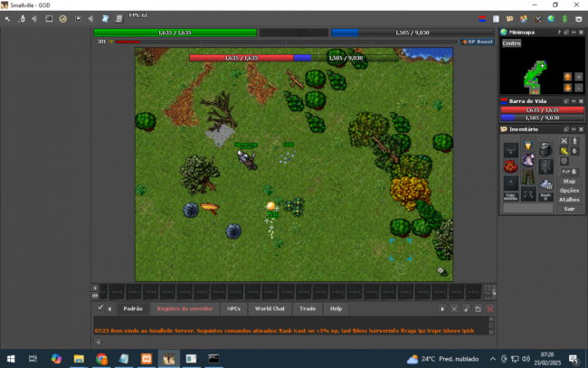
Task: Click the arrow cursor icon in the top toolbar
Action: [7, 19]
